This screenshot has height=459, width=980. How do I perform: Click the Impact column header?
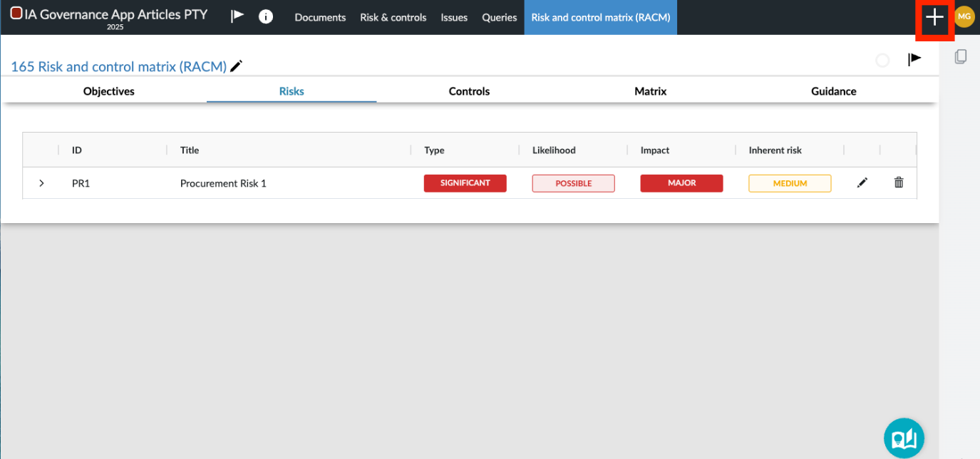click(655, 150)
